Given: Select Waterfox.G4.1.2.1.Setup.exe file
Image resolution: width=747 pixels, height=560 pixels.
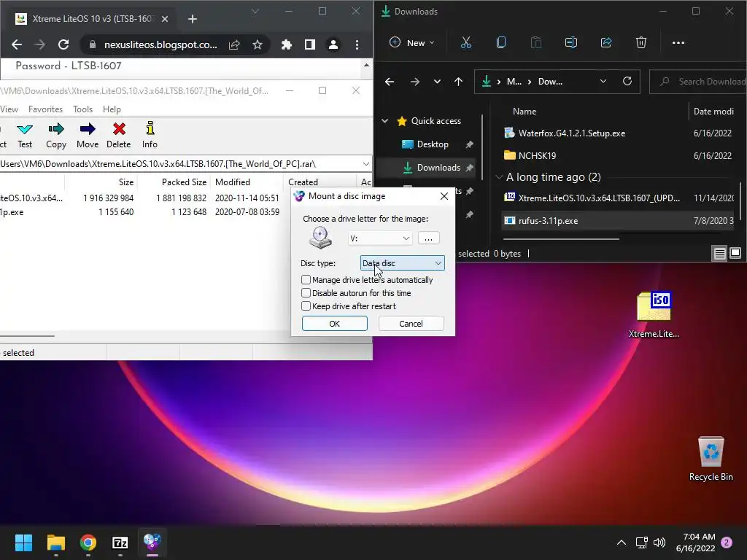Looking at the screenshot, I should (572, 133).
